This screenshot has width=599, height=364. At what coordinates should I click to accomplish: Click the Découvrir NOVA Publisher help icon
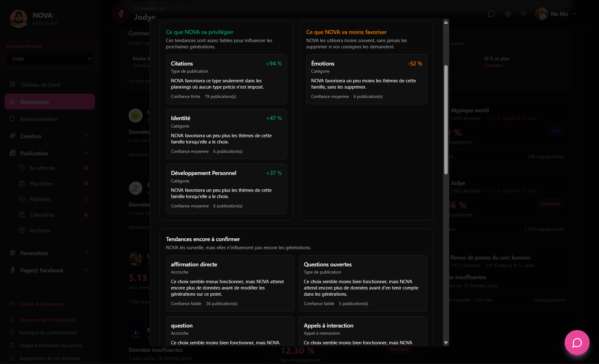[12, 320]
